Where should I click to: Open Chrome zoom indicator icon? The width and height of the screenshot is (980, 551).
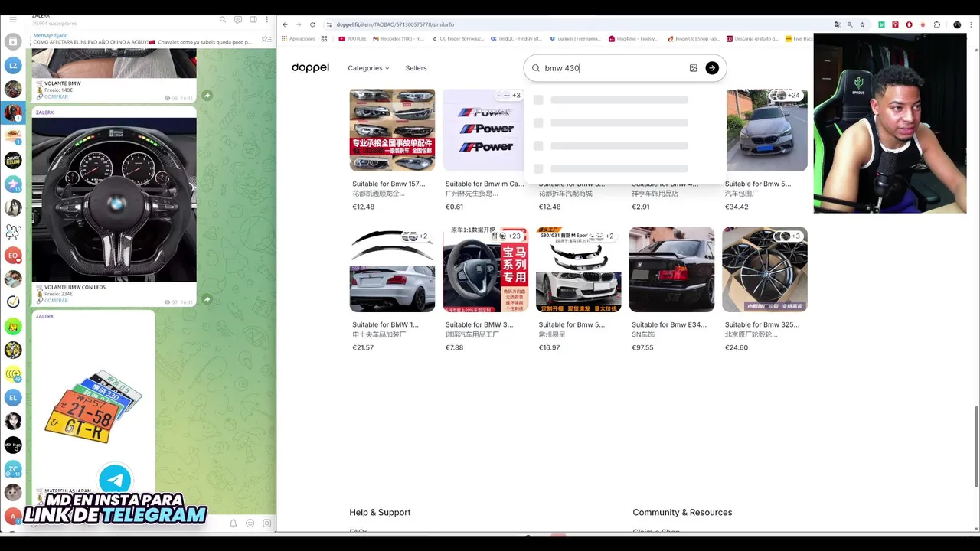(850, 24)
